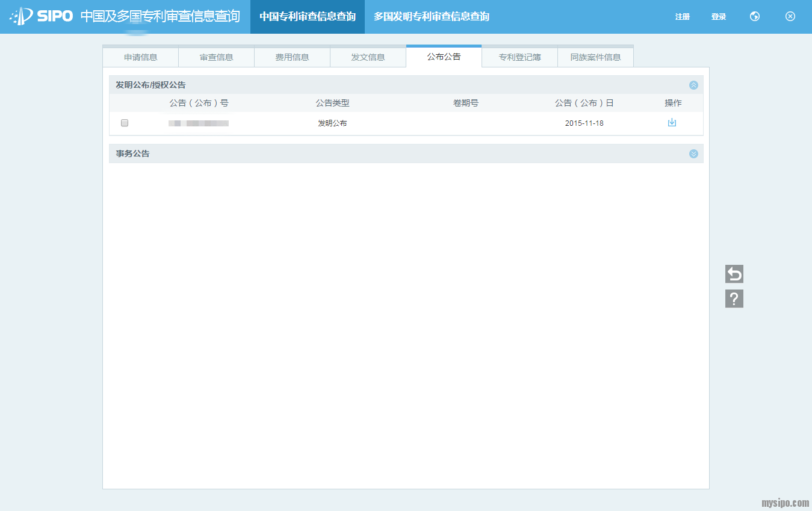Open 多国发明专利审查信息查询 in top navigation
This screenshot has height=511, width=812.
tap(431, 17)
